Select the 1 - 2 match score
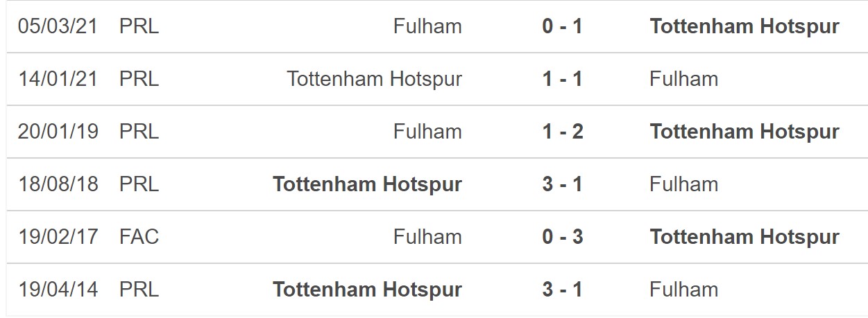This screenshot has width=868, height=318. tap(562, 132)
